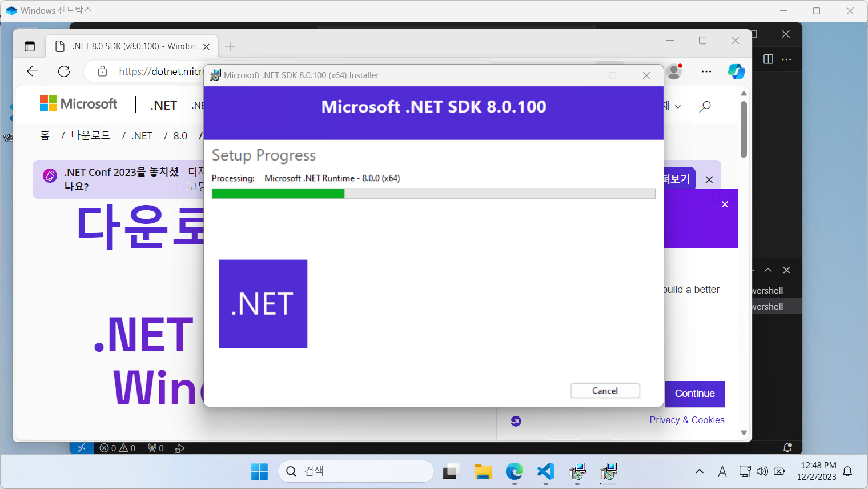Open Privacy & Cookies link
This screenshot has width=868, height=489.
(687, 420)
